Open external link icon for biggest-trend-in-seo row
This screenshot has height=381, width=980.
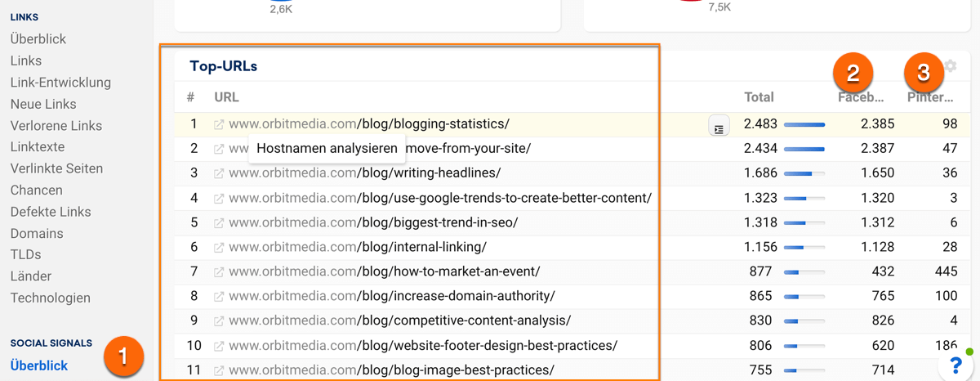pyautogui.click(x=219, y=222)
